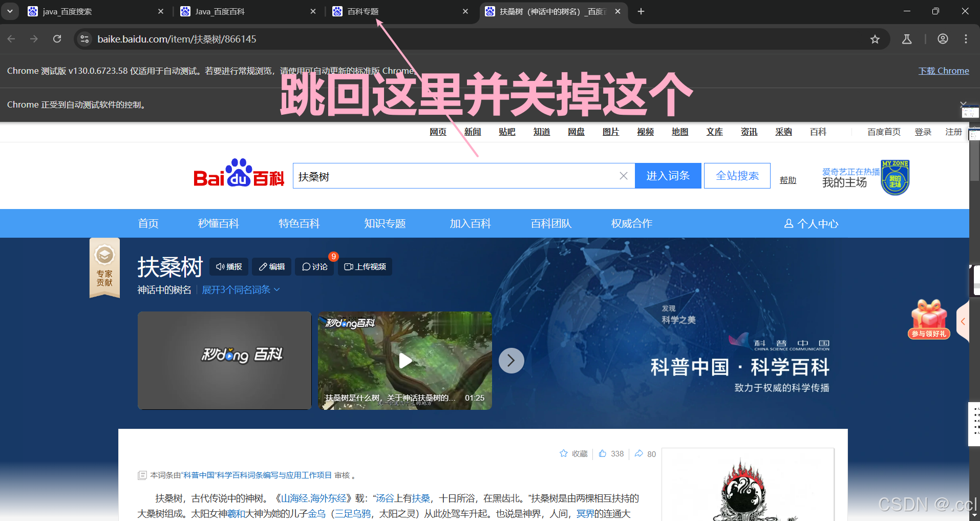The height and width of the screenshot is (521, 980).
Task: Open 地图 in top navigation
Action: coord(680,132)
